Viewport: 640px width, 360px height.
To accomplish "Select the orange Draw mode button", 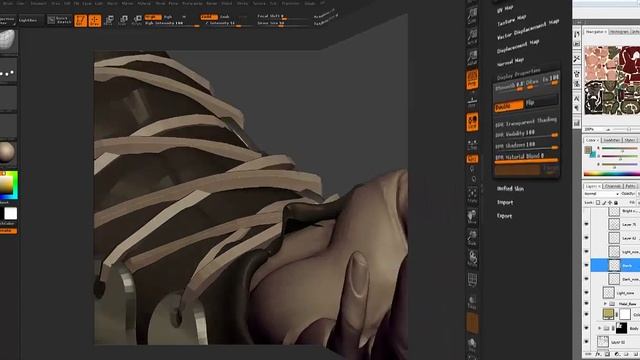I will [95, 20].
